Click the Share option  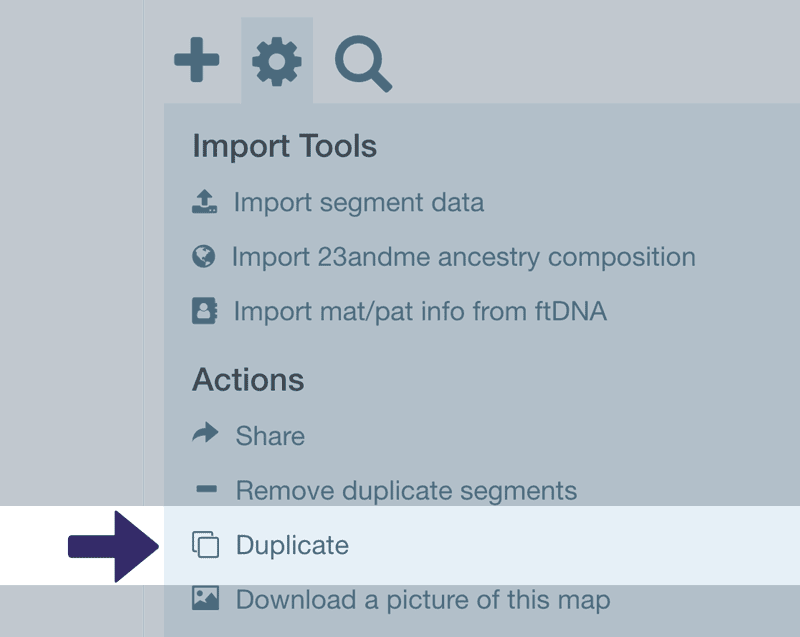click(269, 436)
